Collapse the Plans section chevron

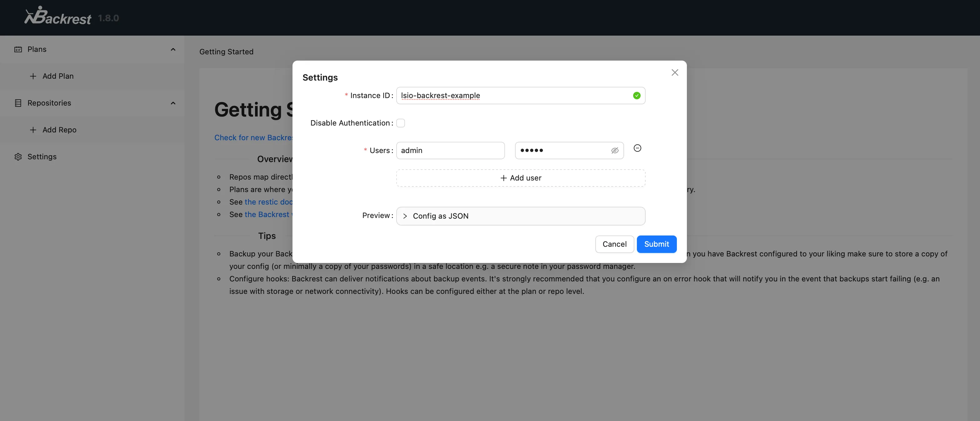coord(173,49)
